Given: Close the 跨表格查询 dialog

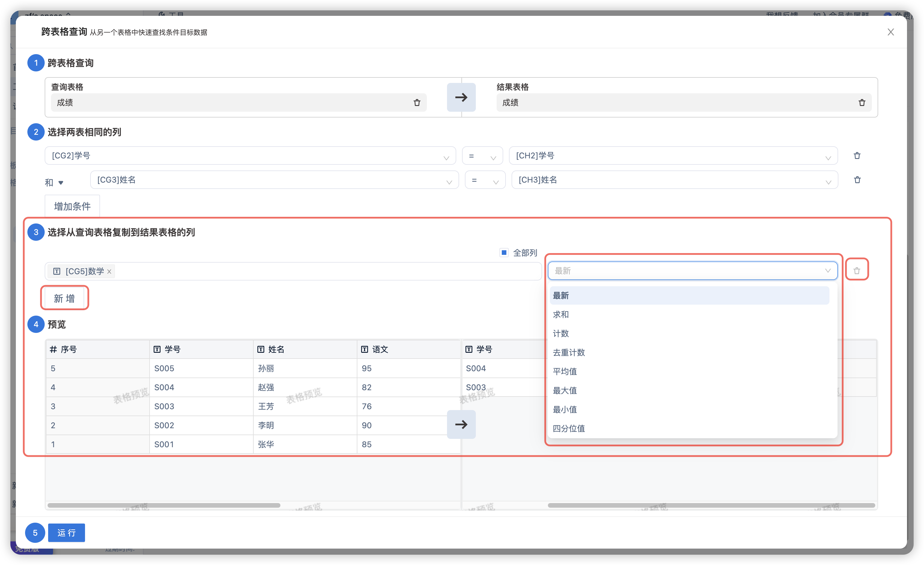Looking at the screenshot, I should pyautogui.click(x=891, y=32).
